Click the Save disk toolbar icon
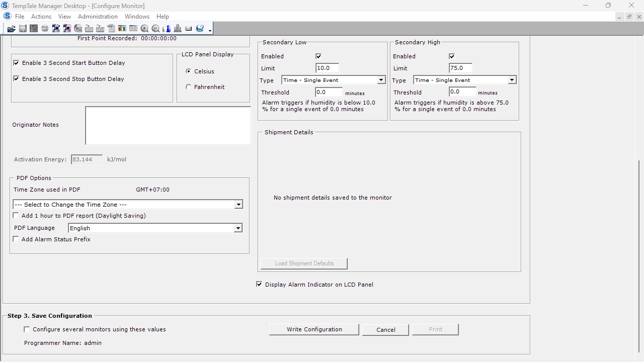644x362 pixels. [23, 29]
